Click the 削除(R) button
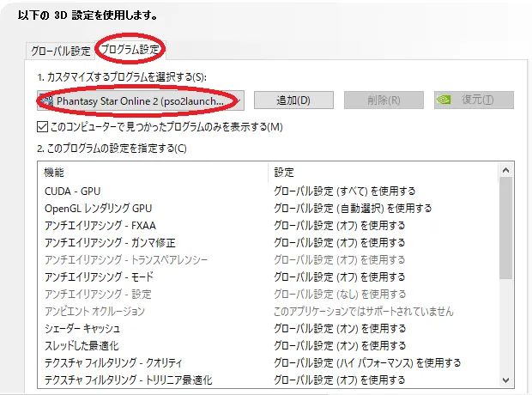This screenshot has height=395, width=532. [384, 100]
